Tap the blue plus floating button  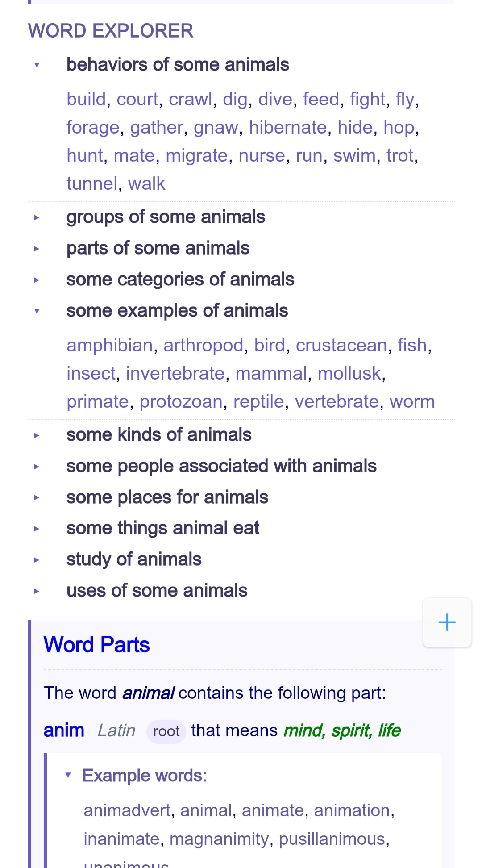tap(447, 622)
